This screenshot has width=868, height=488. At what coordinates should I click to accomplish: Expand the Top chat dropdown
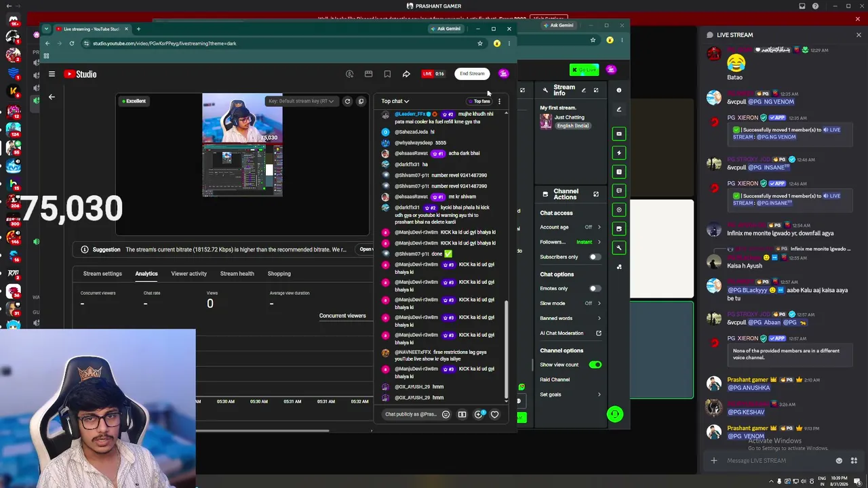[395, 102]
